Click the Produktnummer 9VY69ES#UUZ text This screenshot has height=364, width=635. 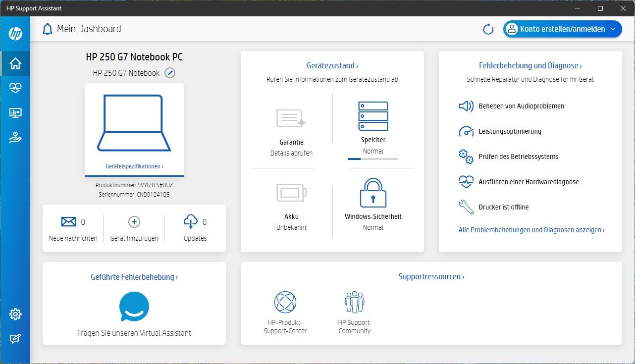pos(134,185)
